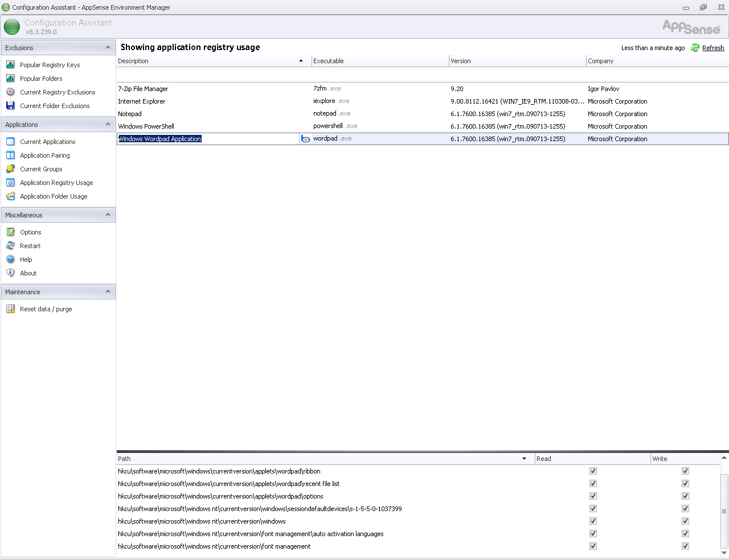Open Current Folder Exclusions view
The height and width of the screenshot is (560, 729).
(55, 106)
